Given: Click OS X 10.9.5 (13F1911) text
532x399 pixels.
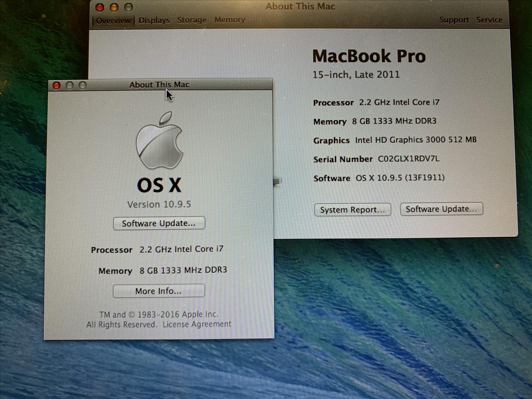Looking at the screenshot, I should coord(400,178).
